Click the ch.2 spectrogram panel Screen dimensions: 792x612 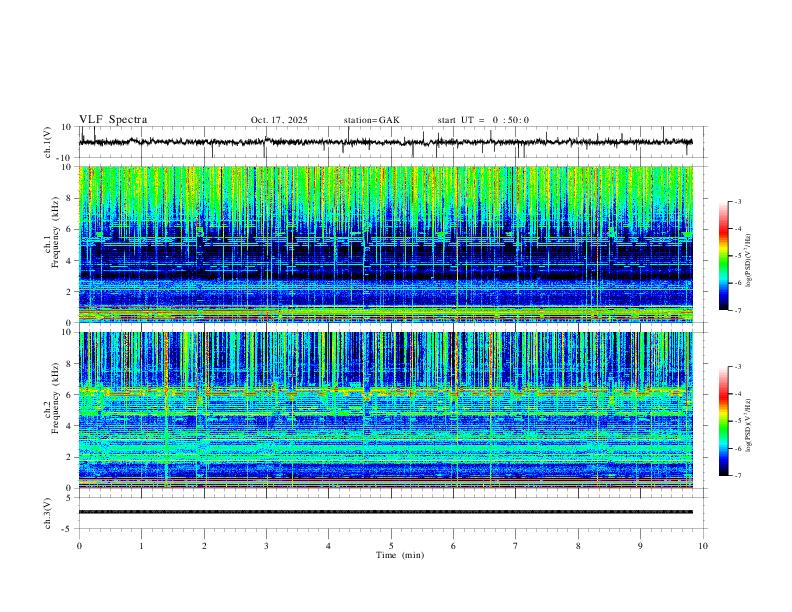[x=385, y=410]
